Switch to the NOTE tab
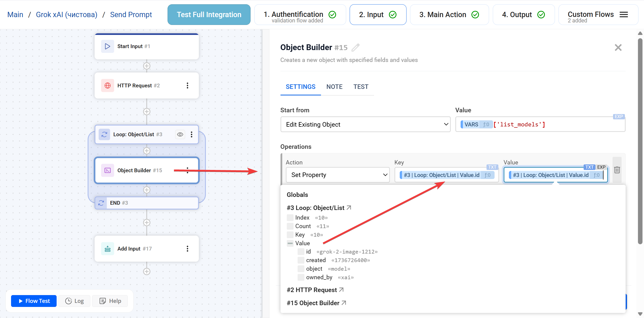 point(334,87)
